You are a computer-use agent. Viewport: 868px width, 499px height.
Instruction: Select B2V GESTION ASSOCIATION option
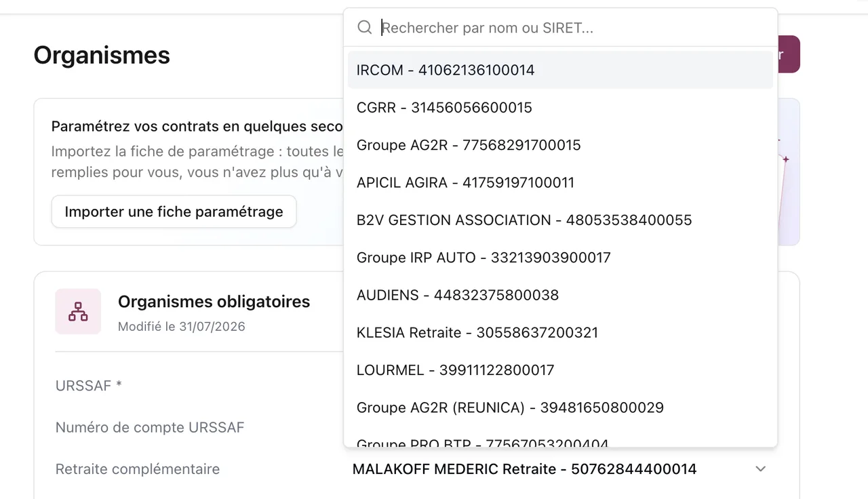pyautogui.click(x=560, y=220)
